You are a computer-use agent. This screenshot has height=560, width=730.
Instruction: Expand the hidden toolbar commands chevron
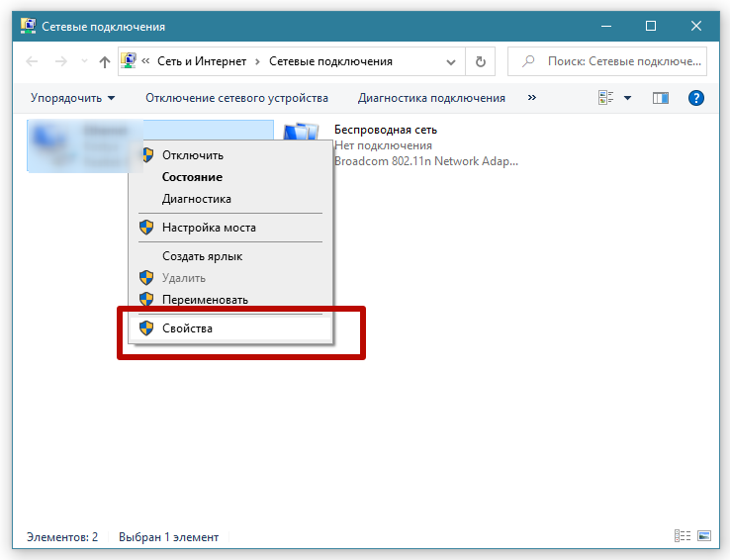[532, 98]
